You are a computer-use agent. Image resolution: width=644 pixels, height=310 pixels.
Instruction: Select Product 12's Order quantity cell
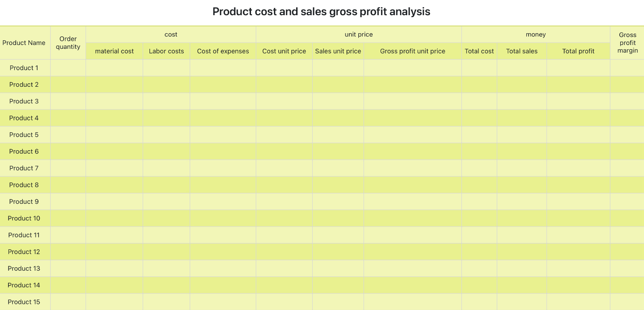(68, 252)
